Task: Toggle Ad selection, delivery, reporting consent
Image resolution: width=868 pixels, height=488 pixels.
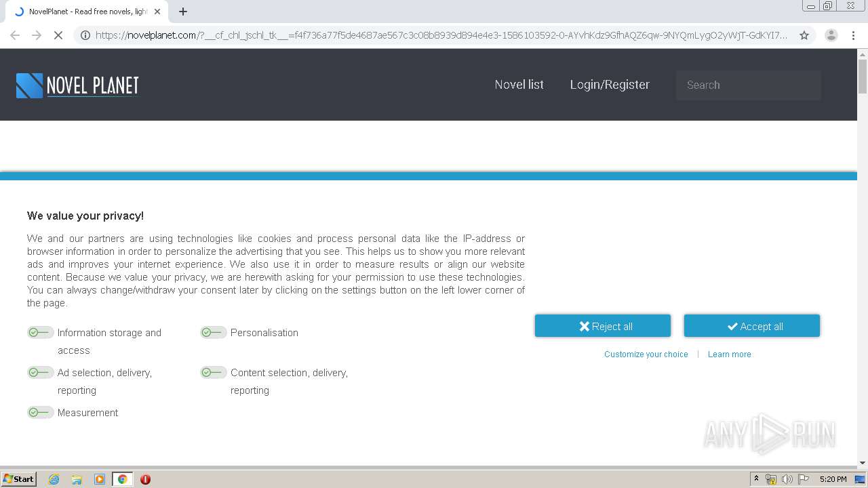Action: (40, 372)
